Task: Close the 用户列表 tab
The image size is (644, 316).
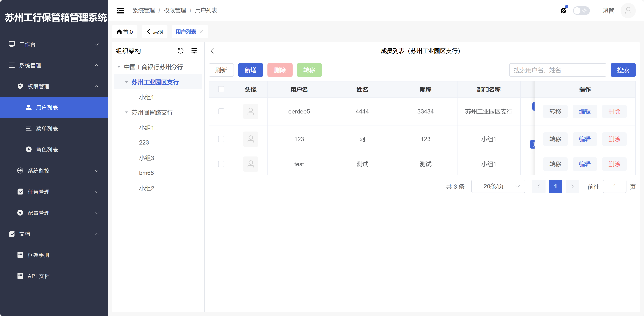Action: click(x=201, y=32)
